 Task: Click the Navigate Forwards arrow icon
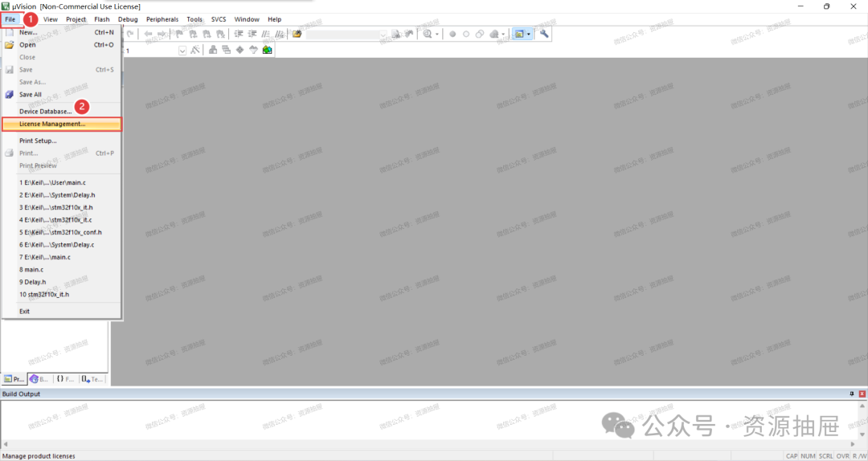coord(161,35)
